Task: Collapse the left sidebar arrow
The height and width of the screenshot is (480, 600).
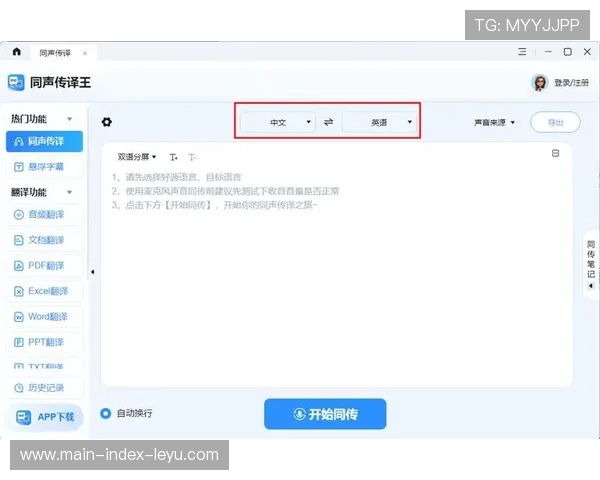Action: (93, 272)
